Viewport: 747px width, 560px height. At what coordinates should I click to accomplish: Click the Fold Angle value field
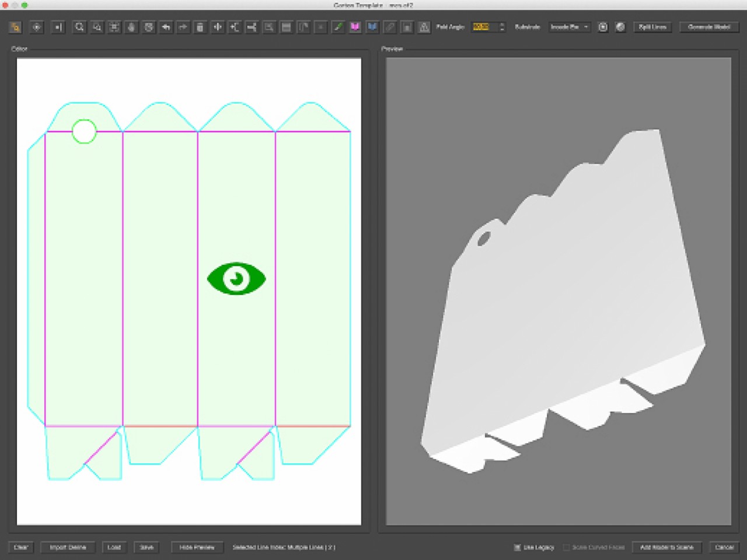484,27
